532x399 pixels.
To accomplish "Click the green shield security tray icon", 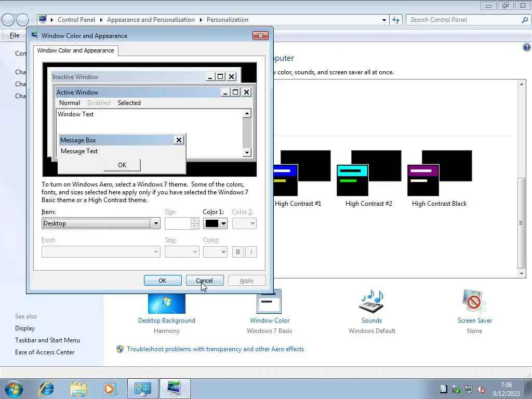I will pyautogui.click(x=456, y=389).
